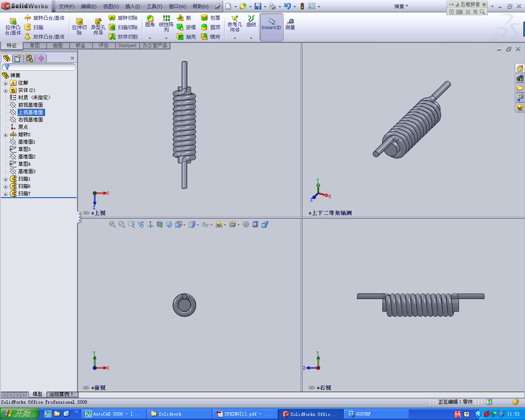Viewport: 525px width, 420px height.
Task: Open the 编辑(E) menu
Action: point(89,7)
